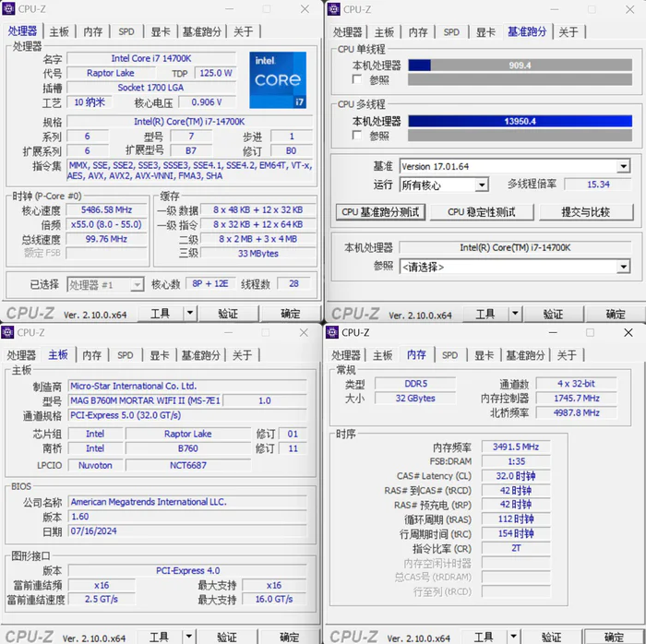The image size is (646, 644).
Task: Click CPU-Z app icon in memory window title bar
Action: pyautogui.click(x=332, y=332)
